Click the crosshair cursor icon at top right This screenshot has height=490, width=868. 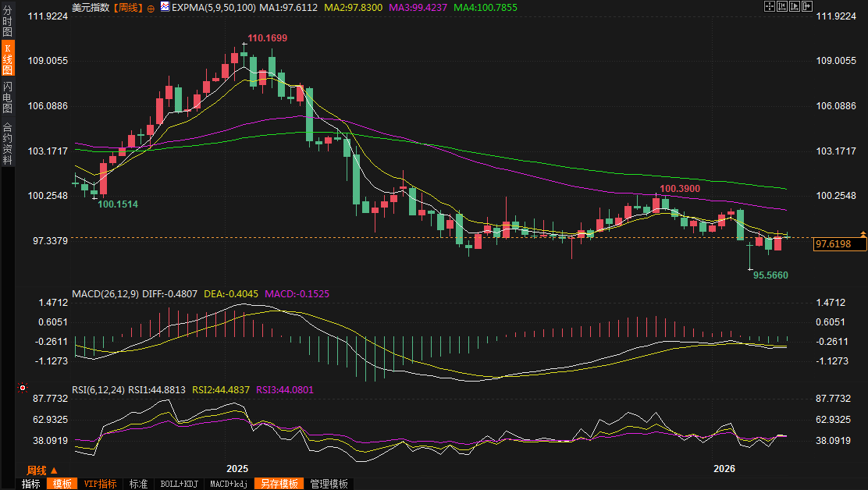tap(770, 6)
